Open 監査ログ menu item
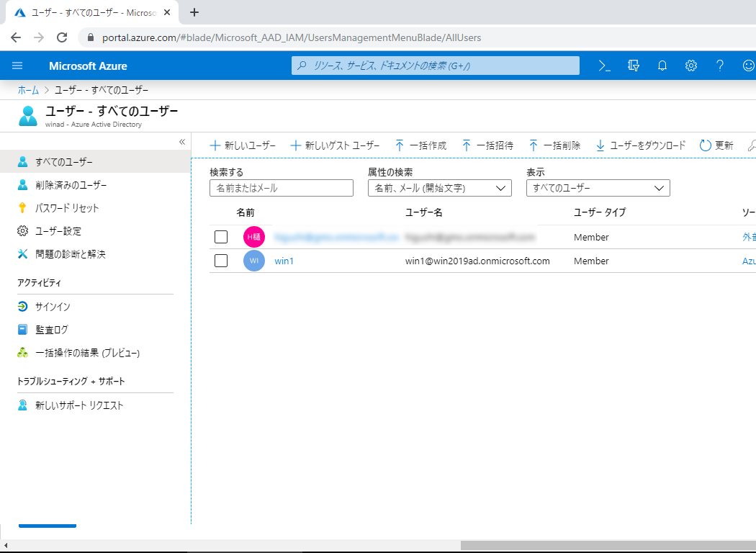 point(96,330)
